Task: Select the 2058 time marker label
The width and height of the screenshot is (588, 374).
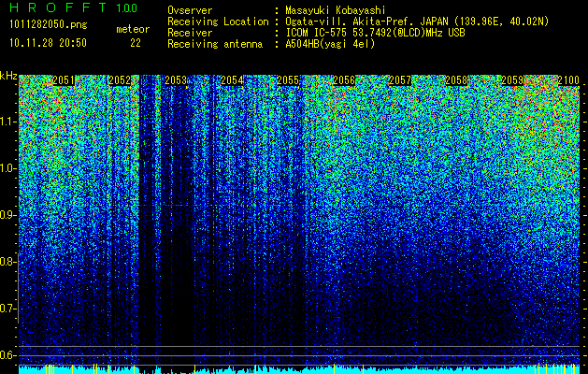Action: 456,80
